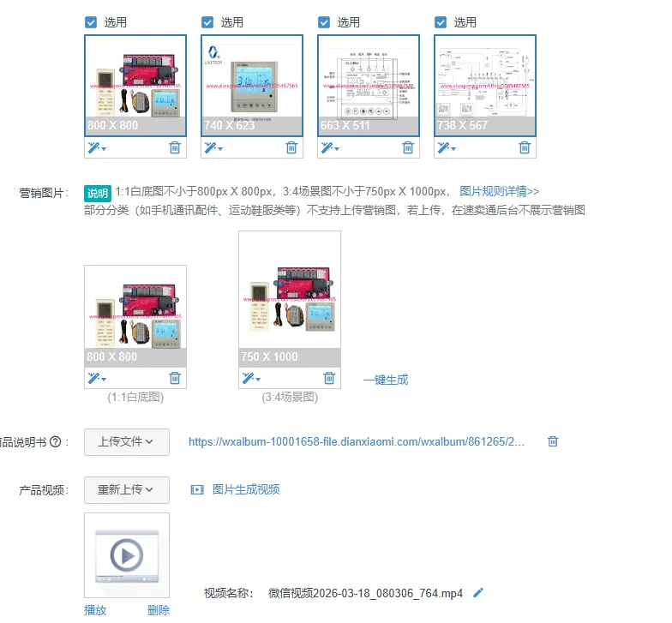Click the film icon beside 图片生成视频
Image resolution: width=672 pixels, height=623 pixels.
pos(197,489)
